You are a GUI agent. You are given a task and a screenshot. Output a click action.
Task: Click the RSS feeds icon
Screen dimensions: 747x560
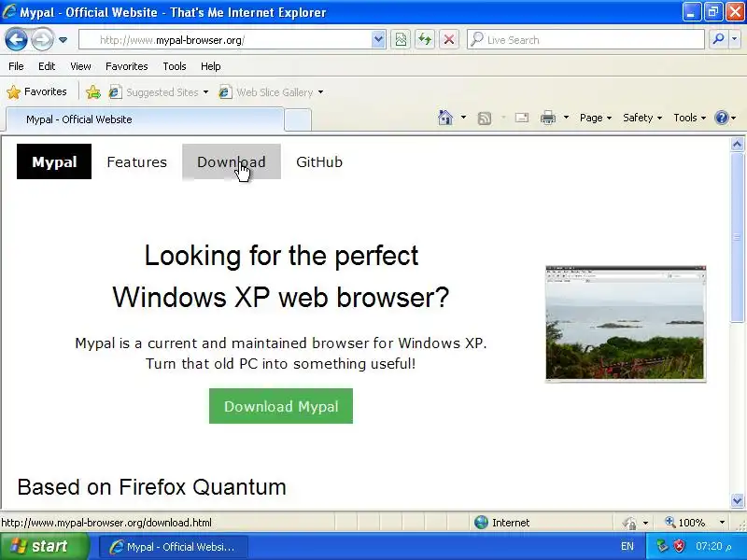click(x=484, y=118)
